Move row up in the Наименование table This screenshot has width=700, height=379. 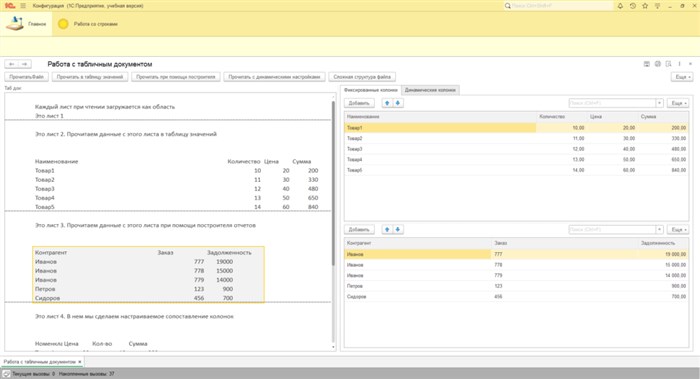[387, 103]
